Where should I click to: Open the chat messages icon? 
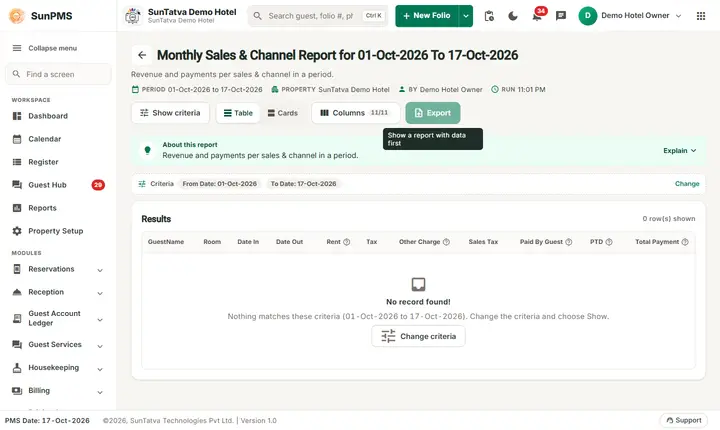click(x=561, y=16)
